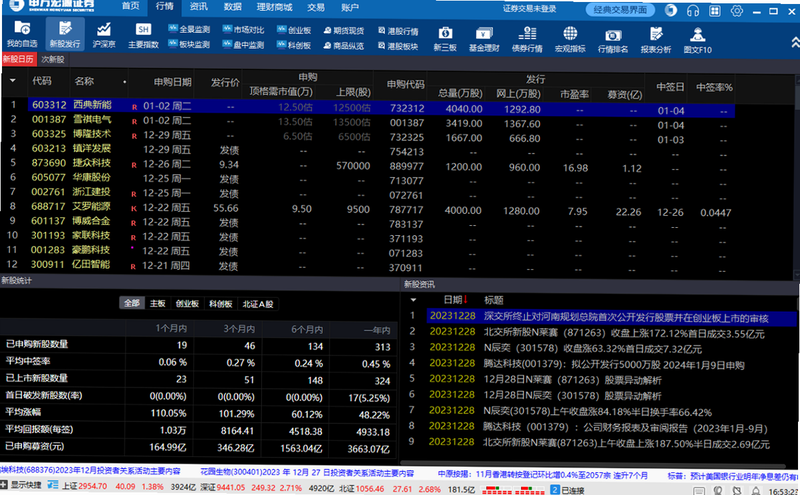
Task: Collapse the toolbar with double chevron
Action: [x=795, y=42]
